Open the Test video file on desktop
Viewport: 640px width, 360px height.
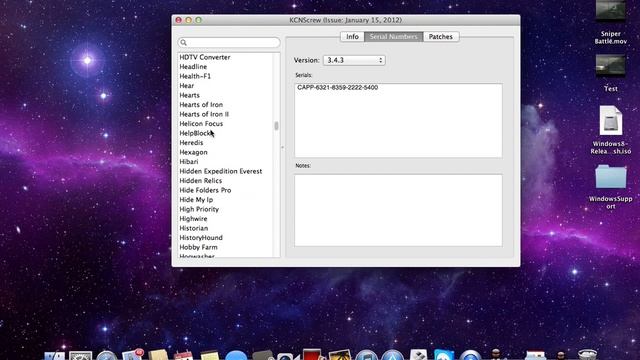(x=611, y=66)
